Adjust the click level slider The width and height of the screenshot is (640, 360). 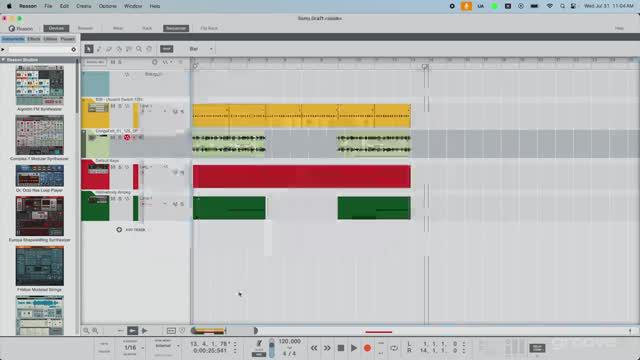tap(272, 348)
